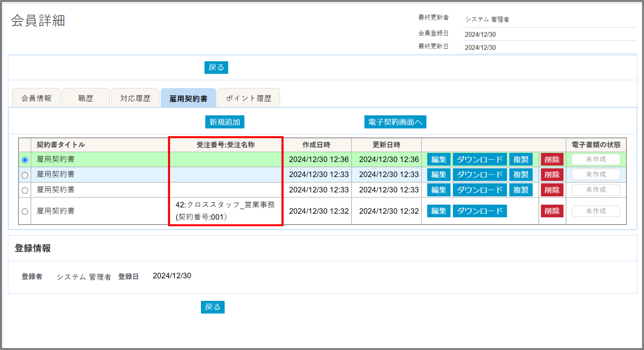The image size is (644, 350).
Task: Click 編集 in the light blue 12:33 row
Action: coord(439,175)
